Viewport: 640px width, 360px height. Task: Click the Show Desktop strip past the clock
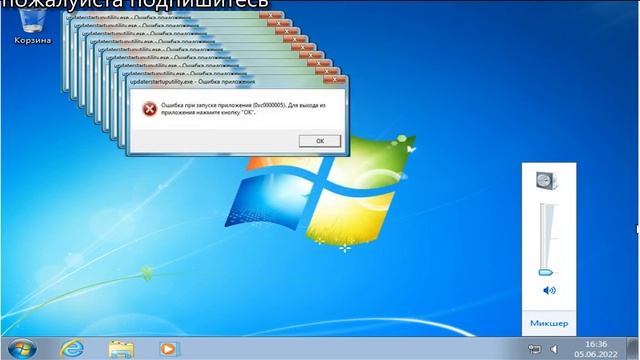click(633, 349)
